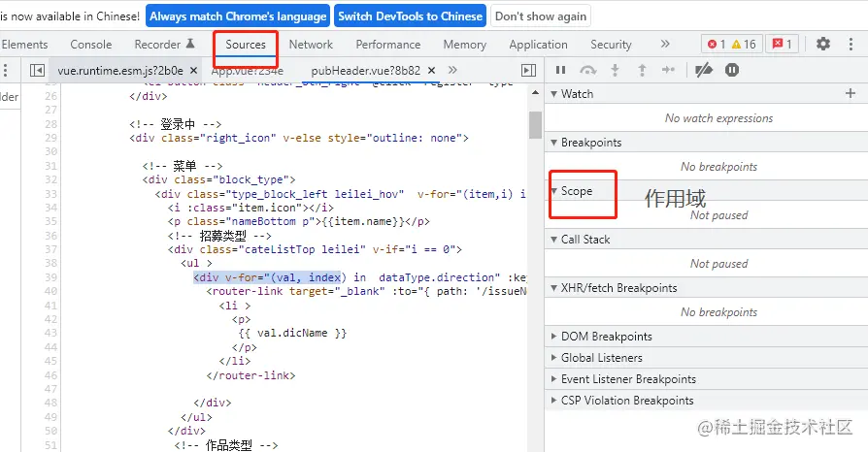The height and width of the screenshot is (452, 868).
Task: Click right_icon div code on line 29
Action: [x=299, y=138]
